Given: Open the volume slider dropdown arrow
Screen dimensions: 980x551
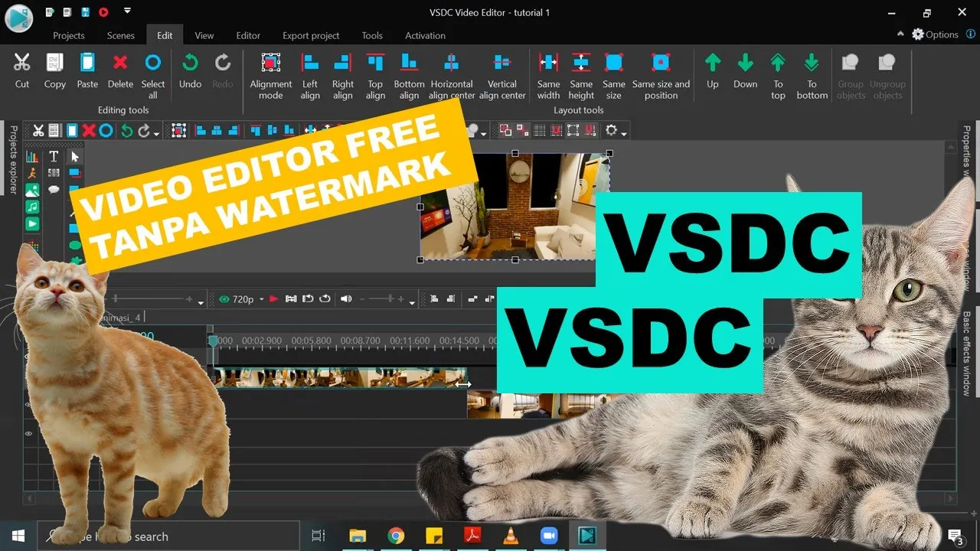Looking at the screenshot, I should (x=412, y=302).
